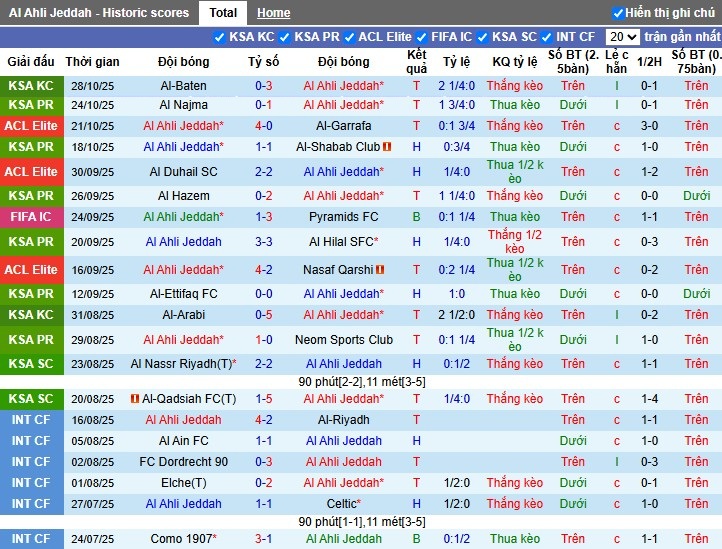The height and width of the screenshot is (549, 722).
Task: Open the 4-0 score against Al-Garrafa
Action: pyautogui.click(x=264, y=126)
